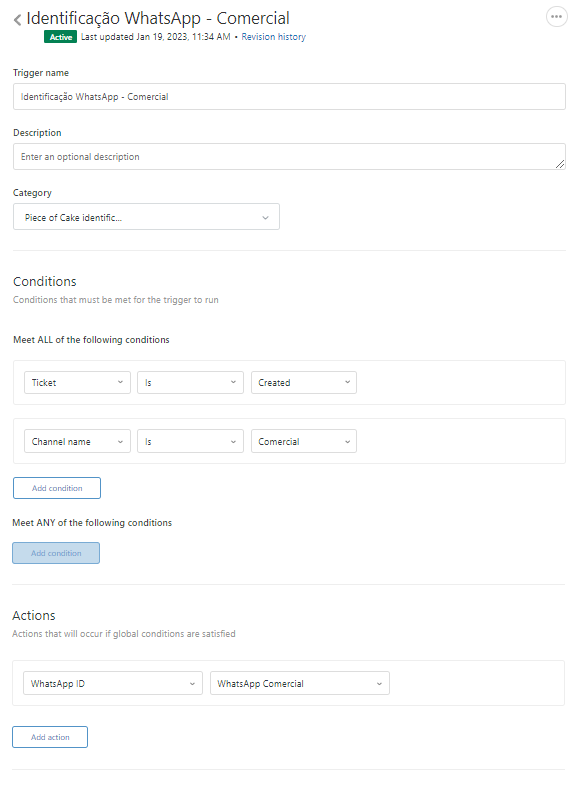This screenshot has width=581, height=793.
Task: Open the Ticket condition field dropdown
Action: tap(77, 383)
